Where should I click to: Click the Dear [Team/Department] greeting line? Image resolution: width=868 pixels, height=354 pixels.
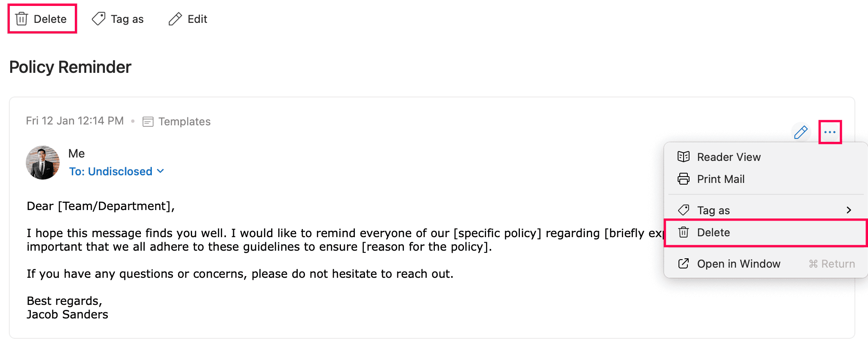tap(101, 206)
